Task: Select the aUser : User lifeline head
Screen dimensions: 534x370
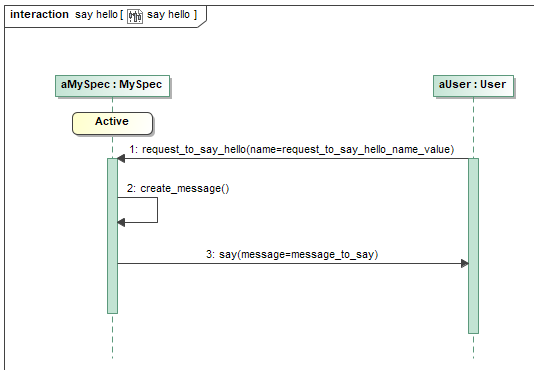Action: [x=473, y=86]
